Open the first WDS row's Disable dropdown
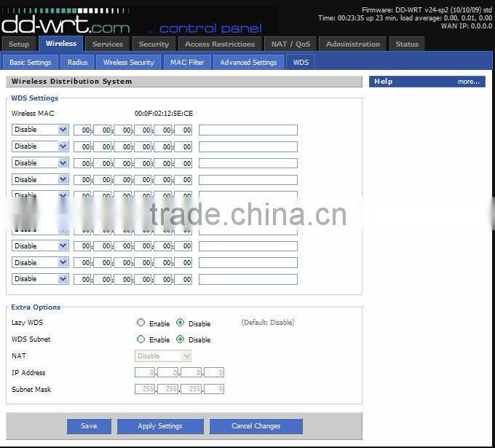Viewport: 495px width, 448px height. tap(40, 130)
